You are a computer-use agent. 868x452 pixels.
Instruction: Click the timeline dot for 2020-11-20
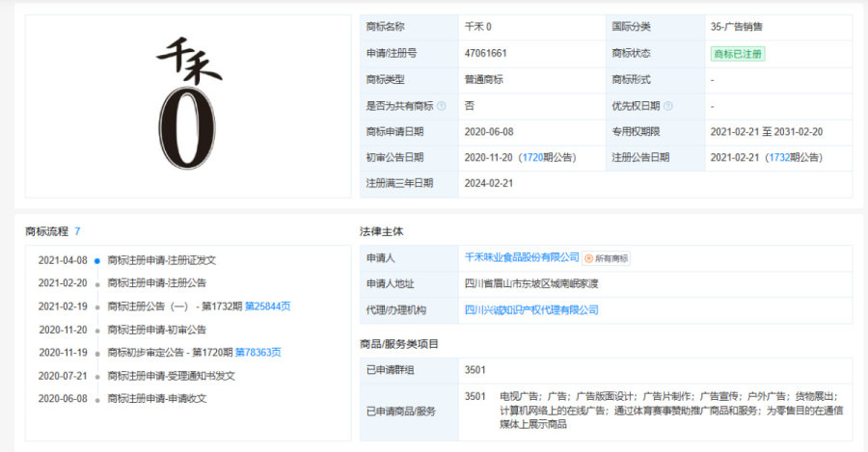coord(97,330)
